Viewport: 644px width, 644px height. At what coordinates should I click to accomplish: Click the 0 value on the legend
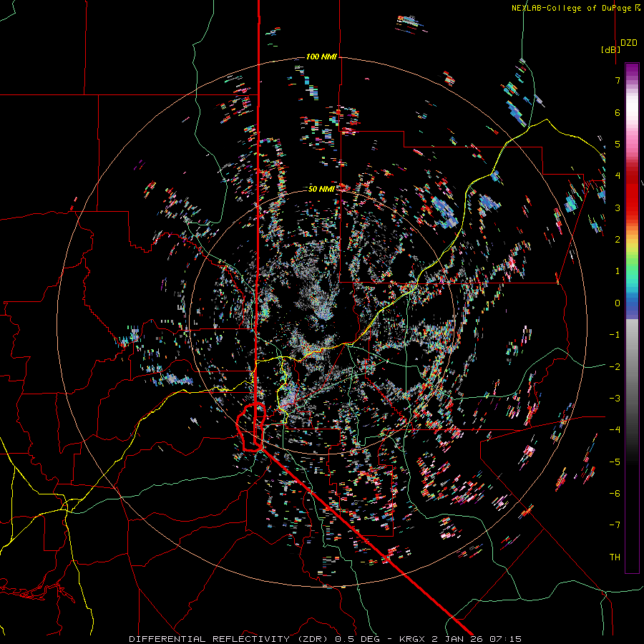click(618, 303)
